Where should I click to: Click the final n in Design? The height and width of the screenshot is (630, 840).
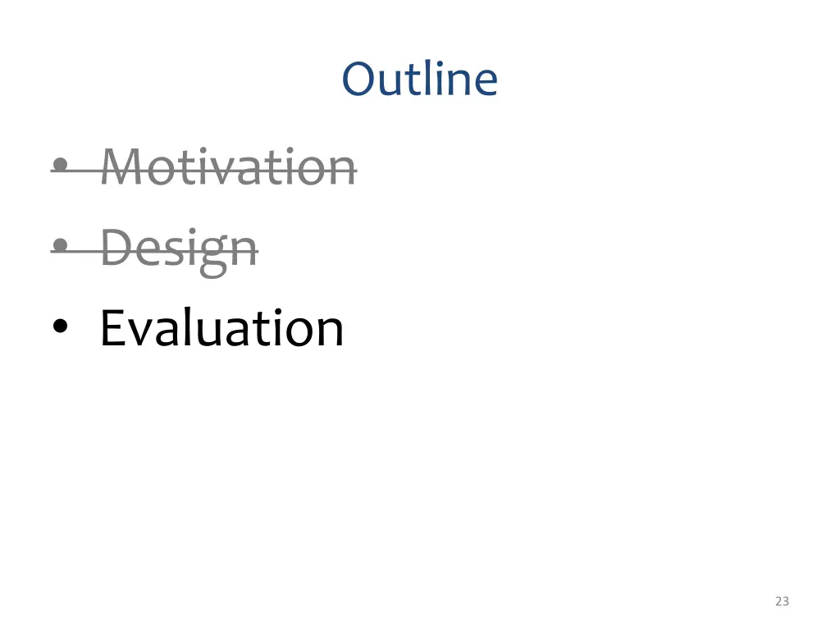(x=244, y=253)
